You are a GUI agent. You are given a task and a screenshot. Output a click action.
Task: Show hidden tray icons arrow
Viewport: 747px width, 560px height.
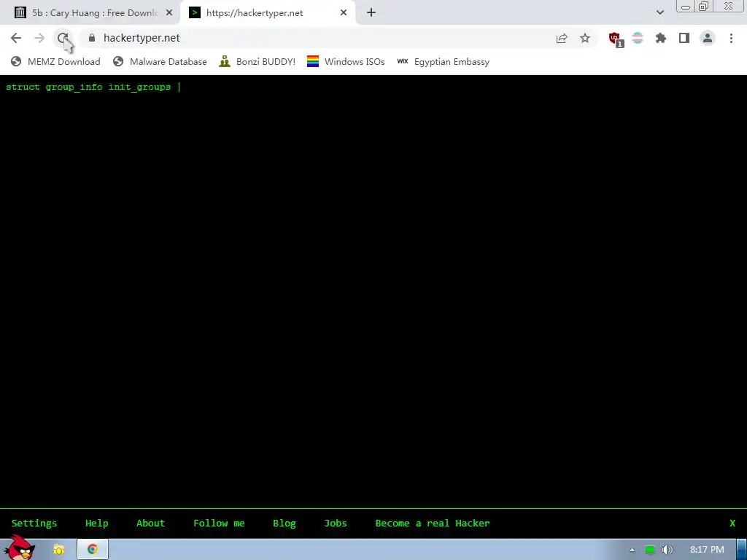click(632, 550)
